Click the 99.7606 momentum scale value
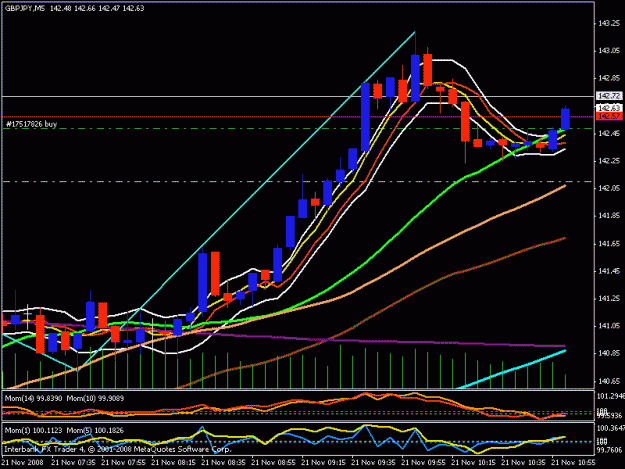 click(x=610, y=450)
